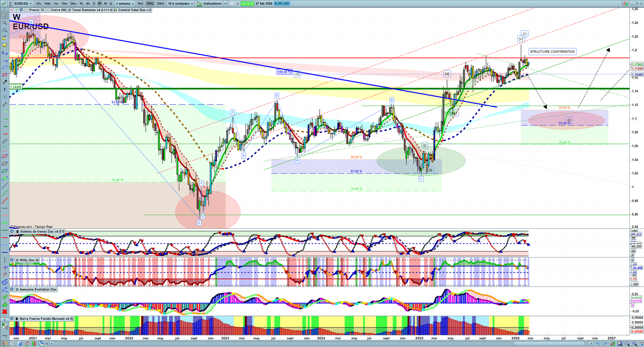
Task: Select the red rectangle drawing tool
Action: coord(4,75)
